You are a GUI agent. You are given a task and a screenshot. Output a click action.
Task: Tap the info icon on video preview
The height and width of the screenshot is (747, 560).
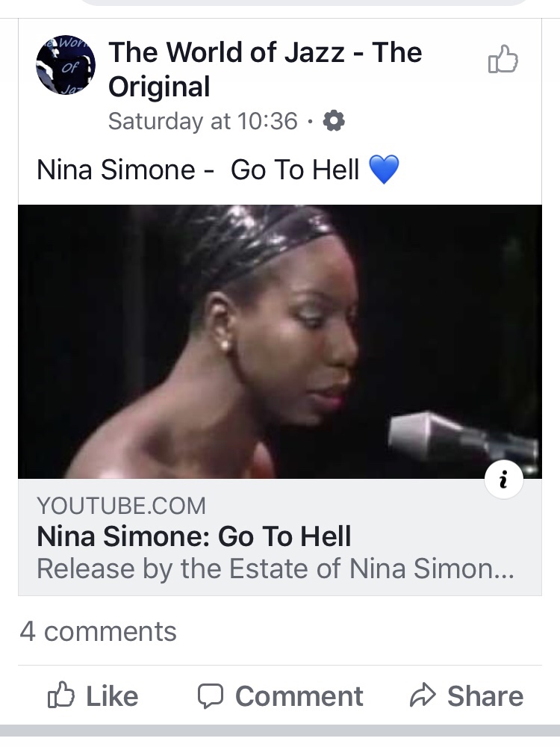pyautogui.click(x=503, y=480)
